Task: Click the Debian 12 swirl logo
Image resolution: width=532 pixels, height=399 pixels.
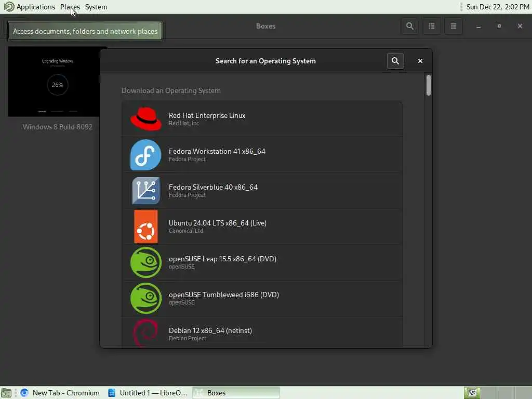Action: pyautogui.click(x=146, y=332)
